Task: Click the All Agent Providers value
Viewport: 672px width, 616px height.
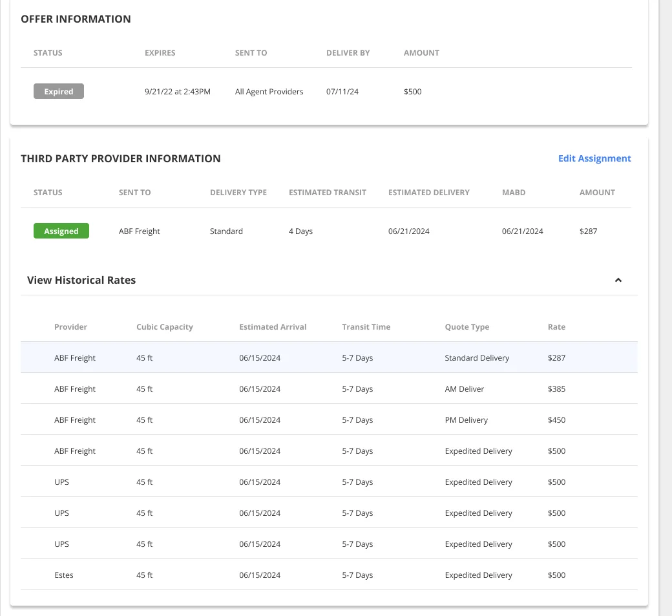Action: click(x=269, y=92)
